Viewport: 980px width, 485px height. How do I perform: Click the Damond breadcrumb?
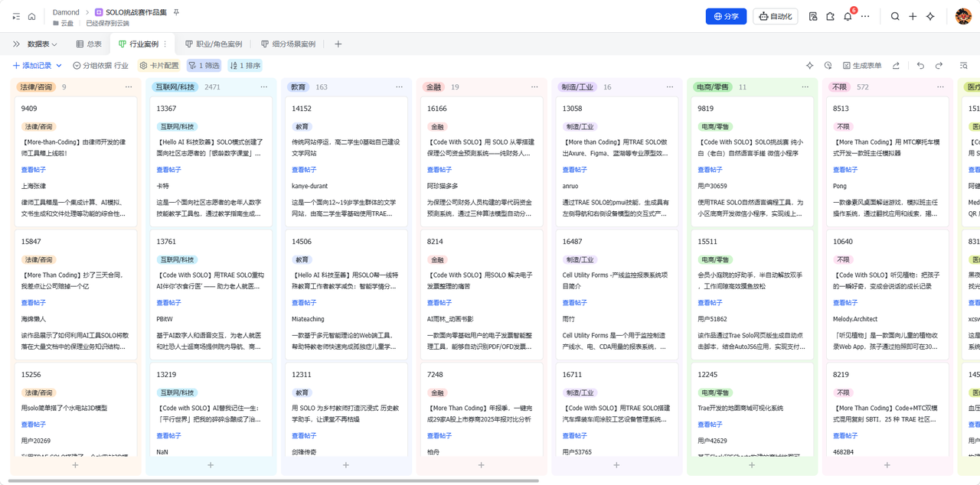(x=66, y=12)
